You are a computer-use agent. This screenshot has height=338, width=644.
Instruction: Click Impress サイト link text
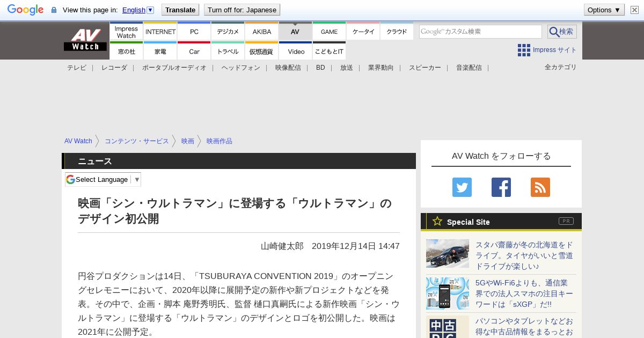(555, 50)
